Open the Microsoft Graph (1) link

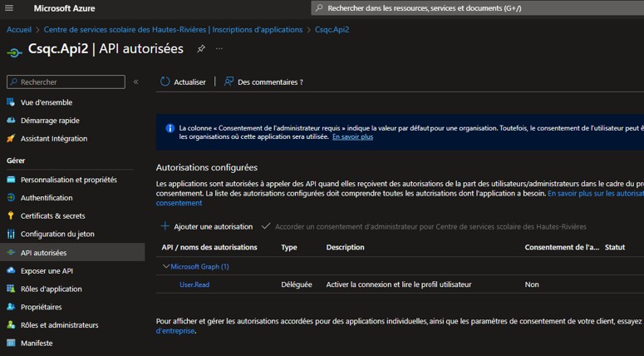(199, 266)
